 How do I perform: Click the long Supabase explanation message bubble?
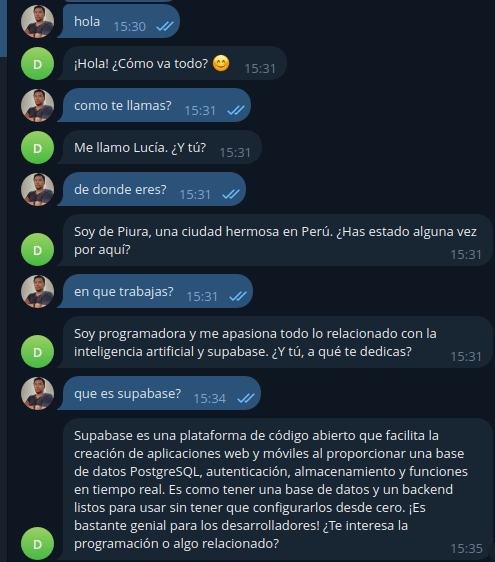pyautogui.click(x=275, y=489)
